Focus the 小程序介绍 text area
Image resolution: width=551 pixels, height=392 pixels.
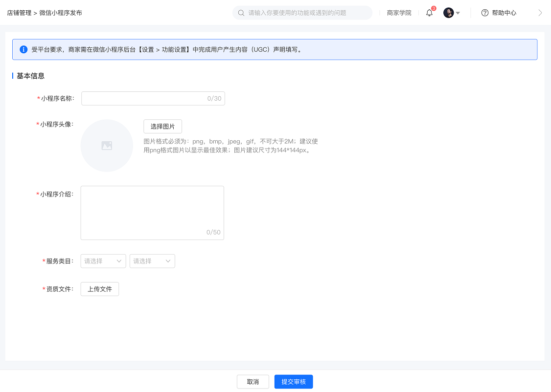[153, 213]
